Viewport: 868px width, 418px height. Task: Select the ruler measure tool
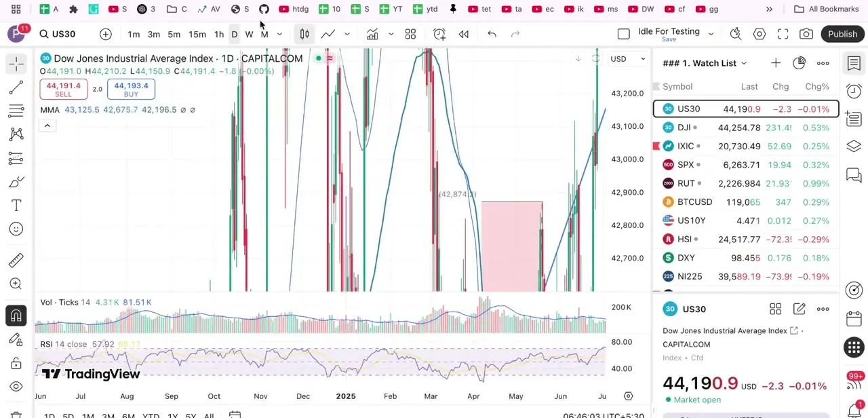[x=16, y=260]
